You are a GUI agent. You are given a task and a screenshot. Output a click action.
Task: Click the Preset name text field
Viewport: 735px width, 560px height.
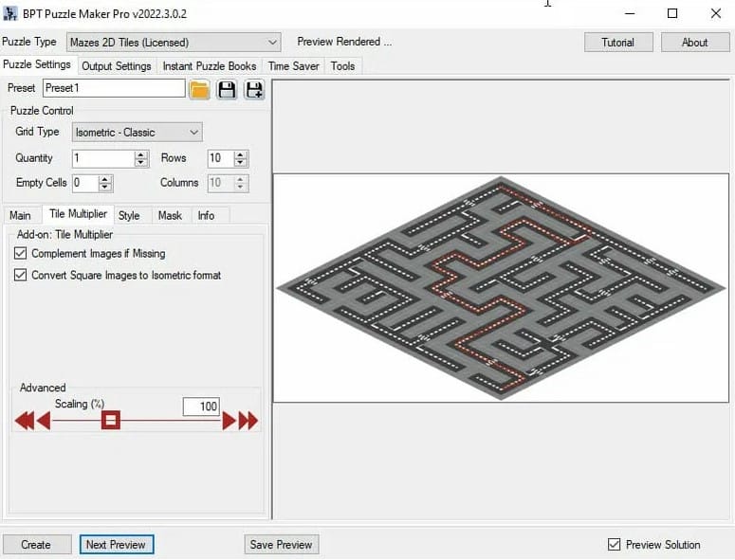tap(114, 88)
